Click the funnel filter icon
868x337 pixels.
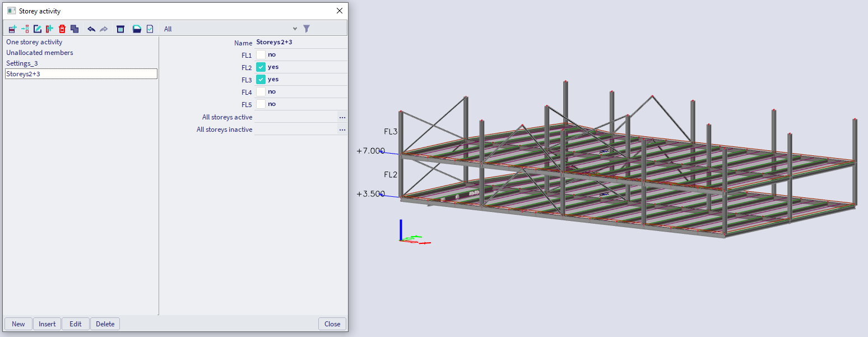point(307,29)
